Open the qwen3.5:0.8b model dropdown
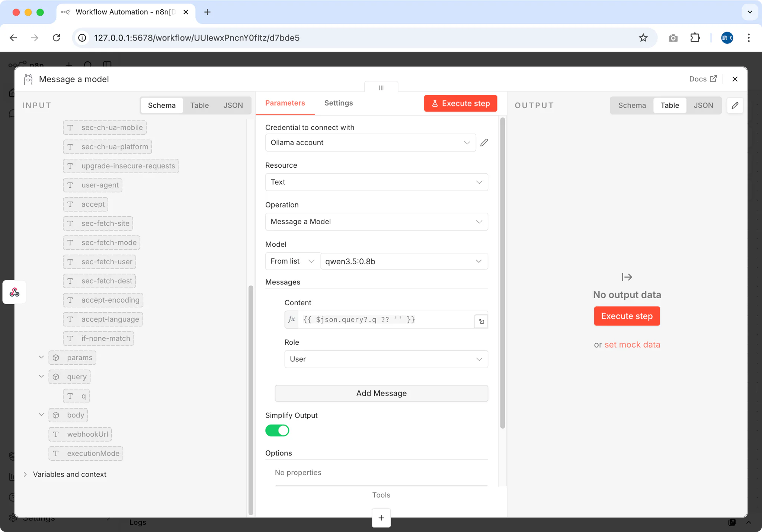762x532 pixels. click(404, 261)
